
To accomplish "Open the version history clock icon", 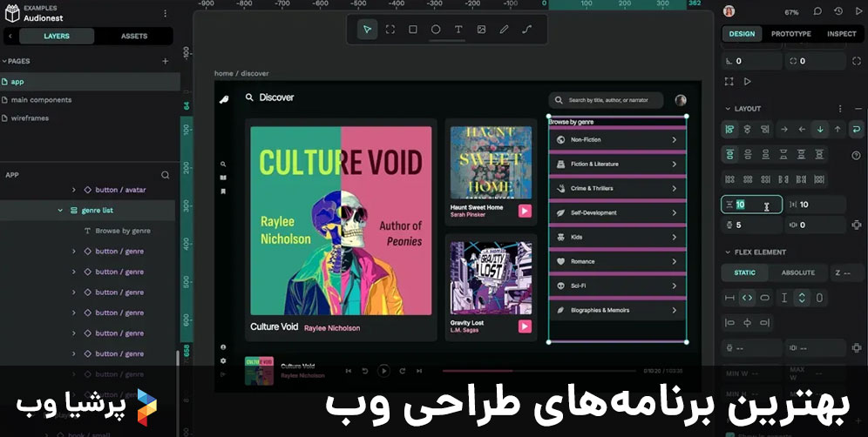I will [x=838, y=11].
